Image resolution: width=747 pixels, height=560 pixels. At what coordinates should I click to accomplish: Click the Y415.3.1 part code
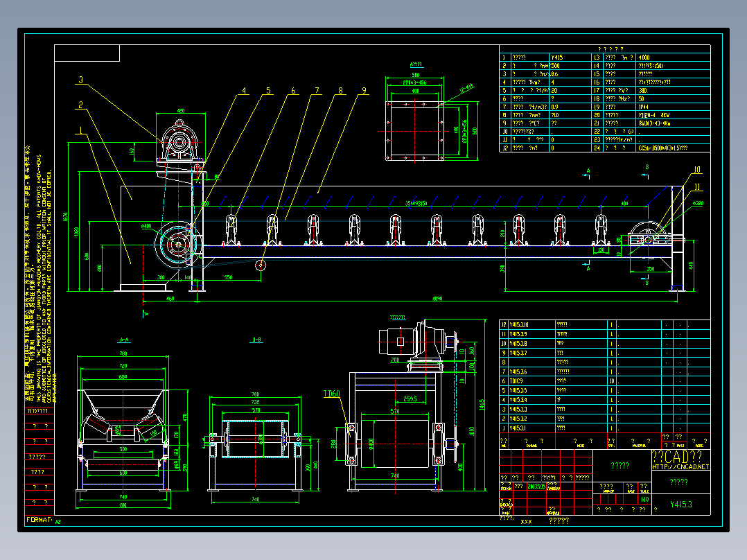coord(518,428)
